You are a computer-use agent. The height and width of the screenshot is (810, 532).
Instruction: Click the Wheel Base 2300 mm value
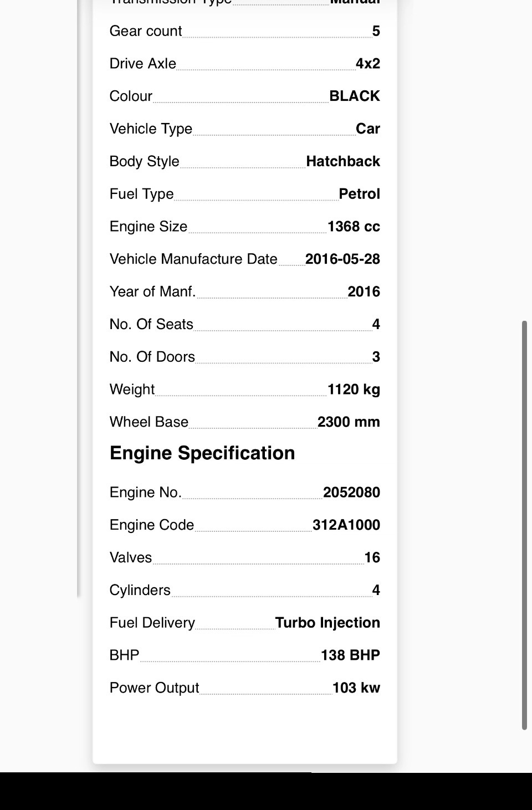click(349, 422)
